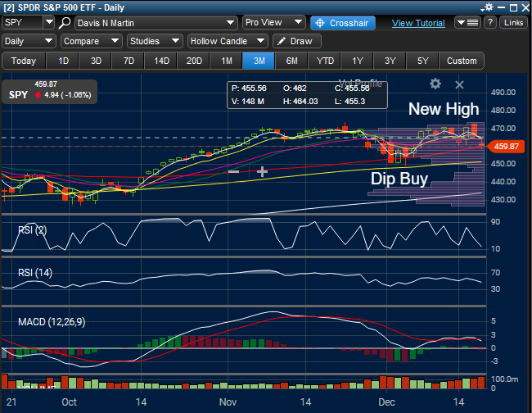Open the Vol Profile gear settings
The height and width of the screenshot is (413, 532).
(435, 84)
